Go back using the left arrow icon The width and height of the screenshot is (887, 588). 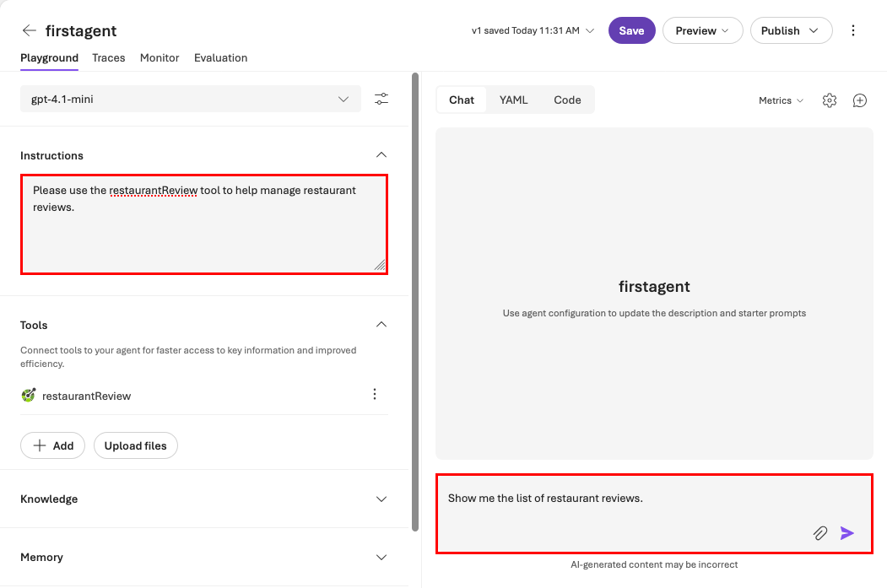pyautogui.click(x=29, y=30)
